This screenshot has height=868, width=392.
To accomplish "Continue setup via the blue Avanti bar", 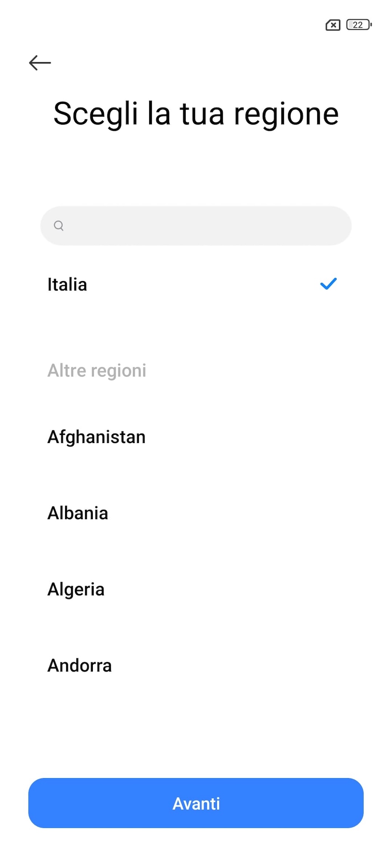I will [x=196, y=803].
